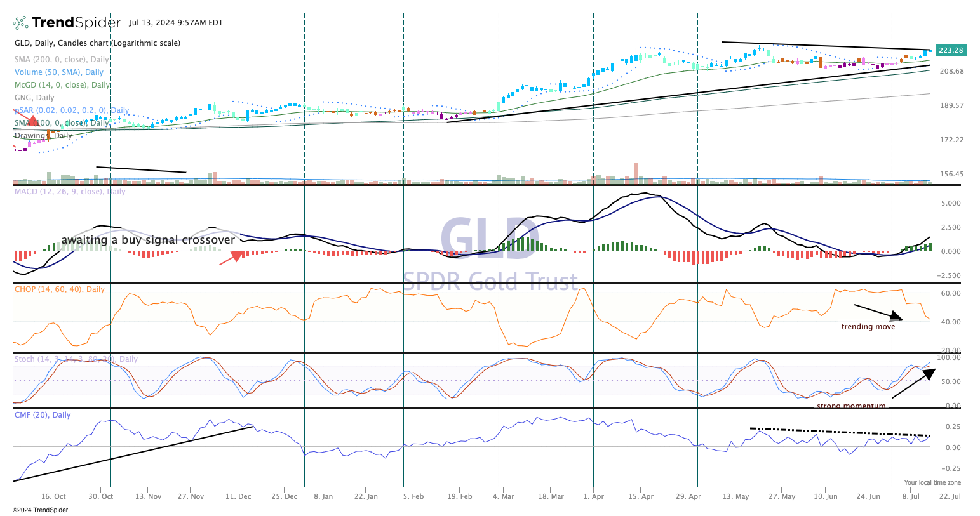Select the 'awaiting a buy signal crossover' annotation

tap(148, 240)
